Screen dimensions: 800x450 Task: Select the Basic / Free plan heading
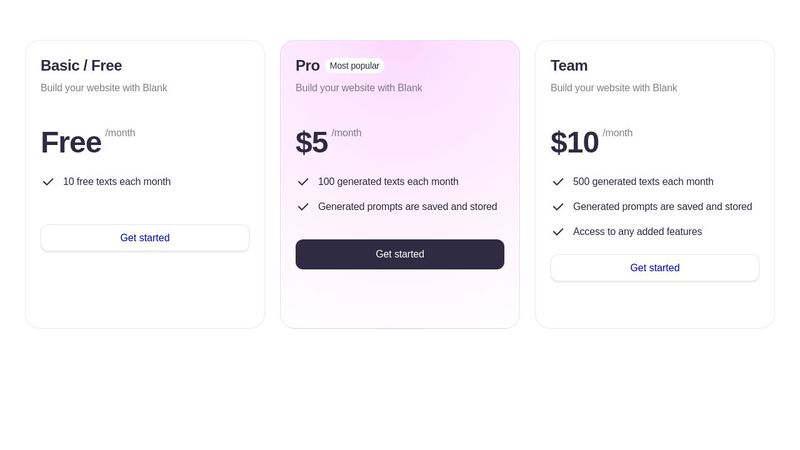81,66
